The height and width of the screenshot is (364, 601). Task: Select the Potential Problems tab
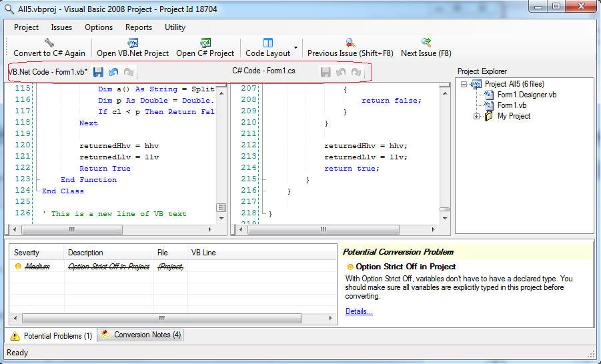(51, 335)
